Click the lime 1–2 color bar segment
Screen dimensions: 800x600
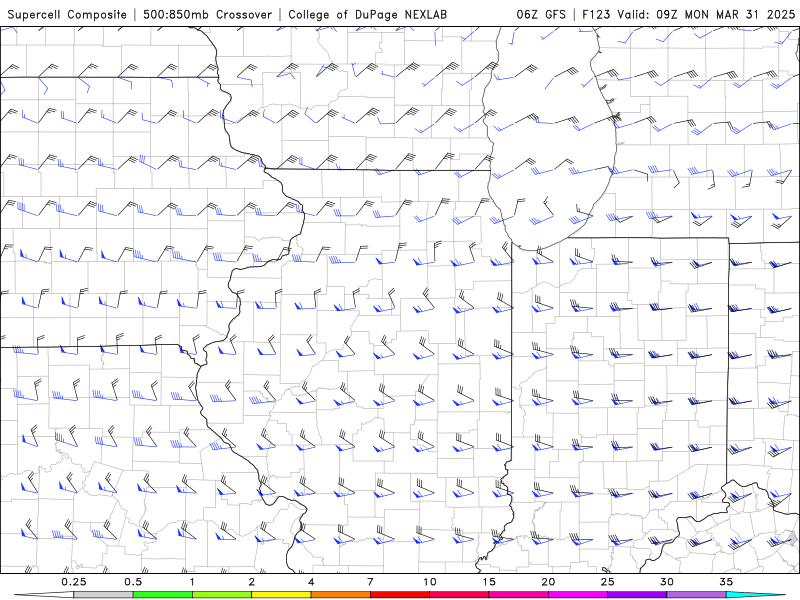point(222,595)
